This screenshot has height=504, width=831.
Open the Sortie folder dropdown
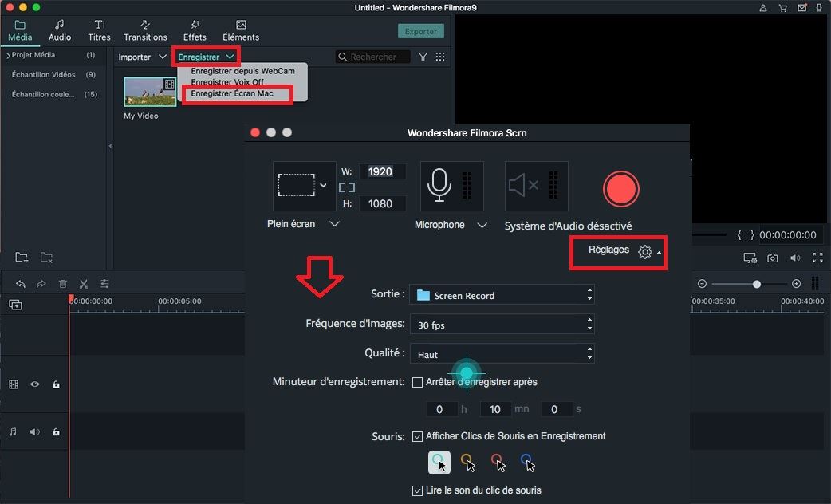pos(502,295)
